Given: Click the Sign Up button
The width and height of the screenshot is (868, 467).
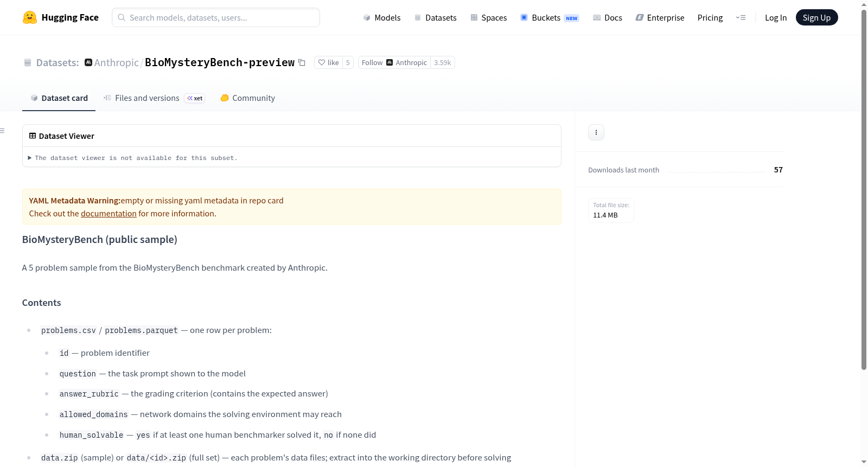Looking at the screenshot, I should (x=816, y=17).
